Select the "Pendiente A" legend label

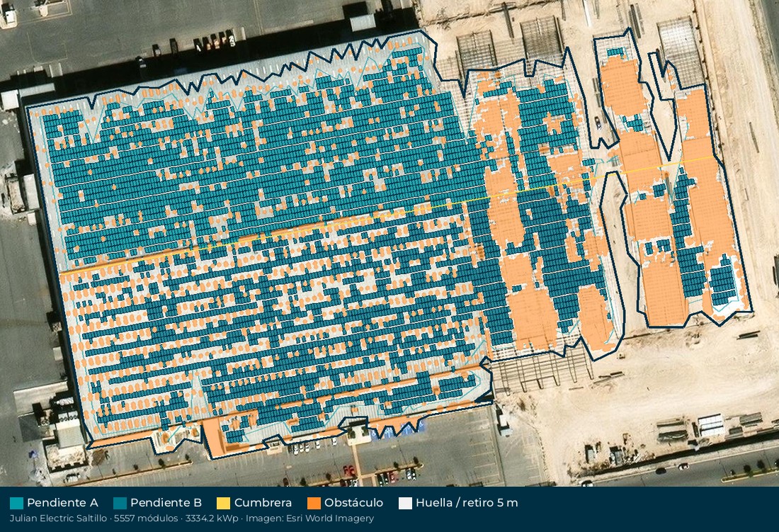[62, 503]
